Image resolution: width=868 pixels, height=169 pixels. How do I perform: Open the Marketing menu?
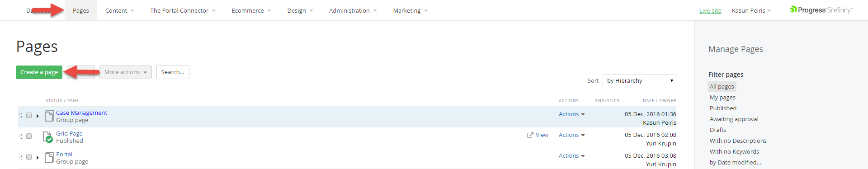(x=410, y=10)
